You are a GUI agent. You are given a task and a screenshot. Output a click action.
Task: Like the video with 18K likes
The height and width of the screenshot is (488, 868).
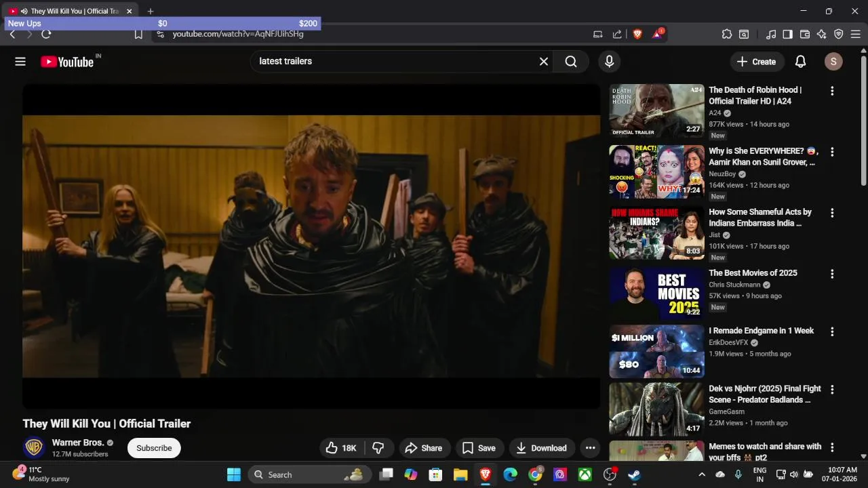pyautogui.click(x=341, y=448)
